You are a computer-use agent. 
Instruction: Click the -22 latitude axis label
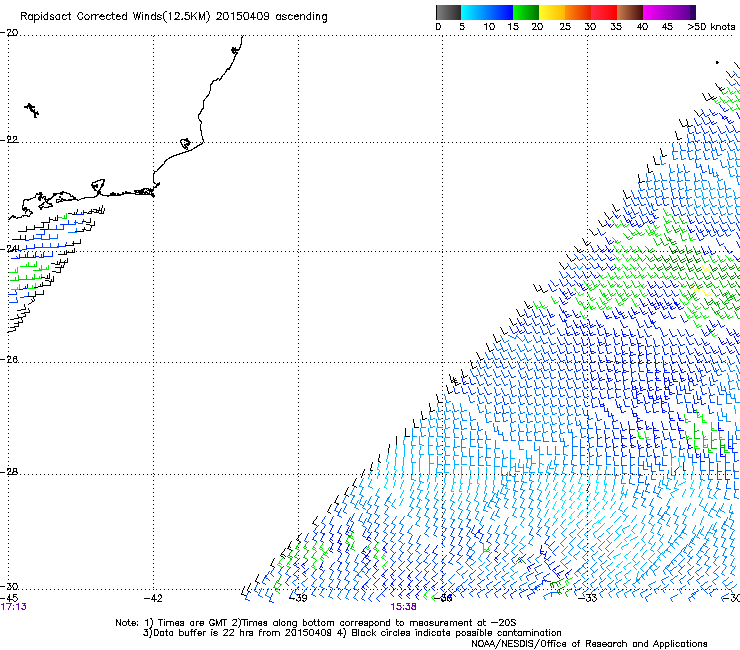9,140
